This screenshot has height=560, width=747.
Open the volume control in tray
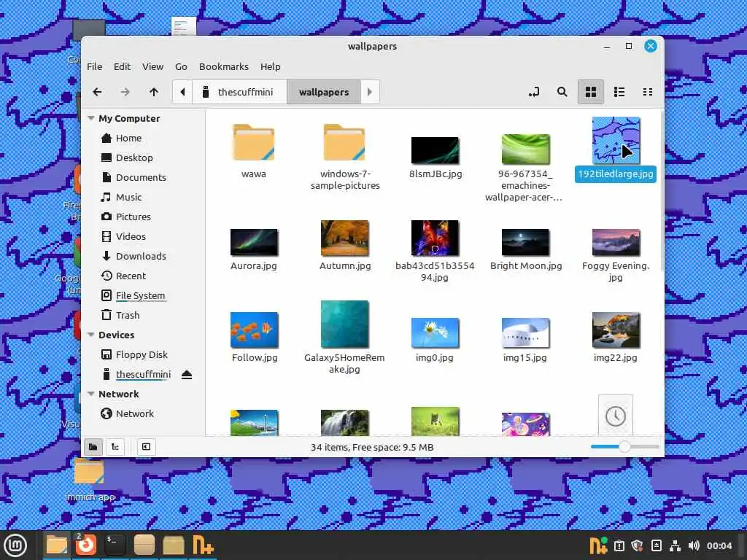point(694,545)
